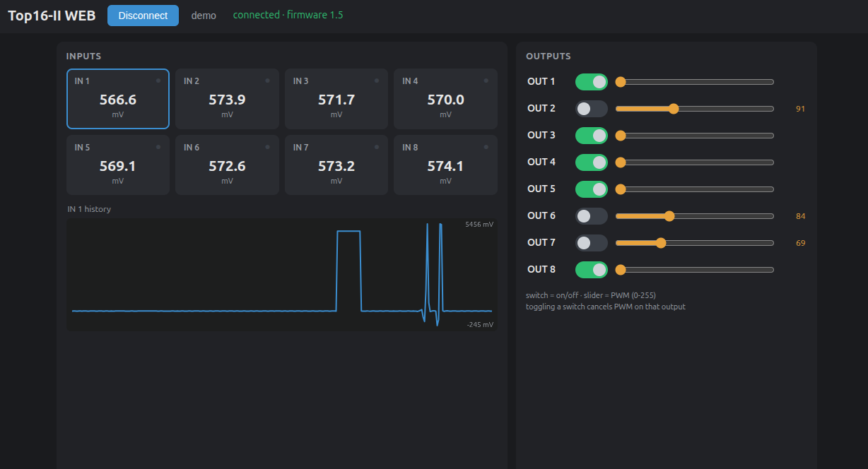Select the IN 5 input card
Viewport: 868px width, 469px height.
118,165
